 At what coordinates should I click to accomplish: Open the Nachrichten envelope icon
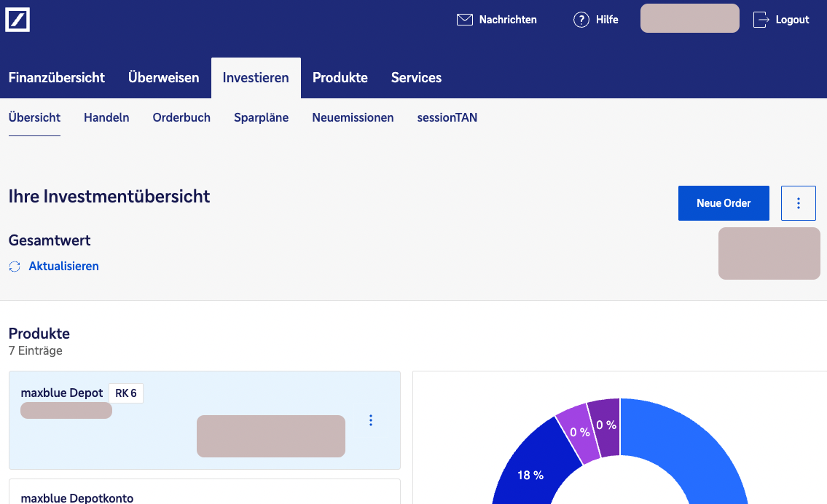pos(465,20)
